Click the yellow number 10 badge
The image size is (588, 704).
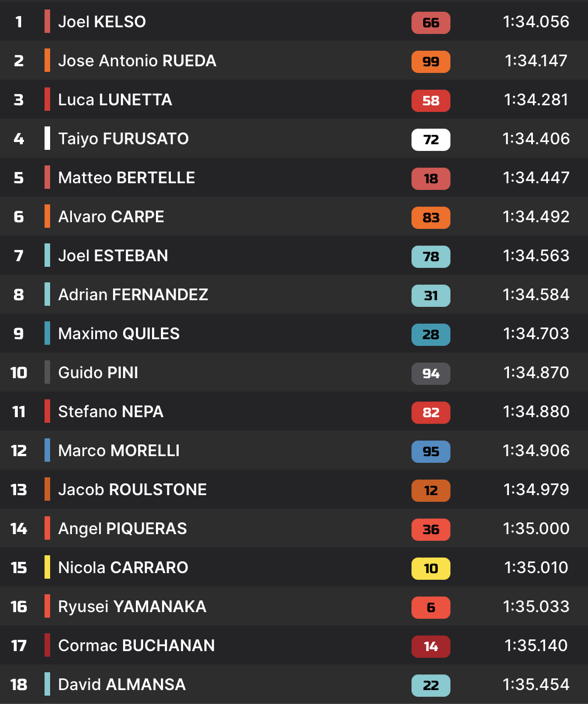pos(430,569)
